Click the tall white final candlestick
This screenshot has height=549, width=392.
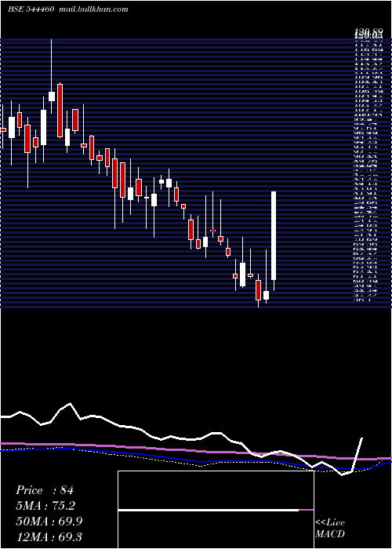pyautogui.click(x=274, y=235)
